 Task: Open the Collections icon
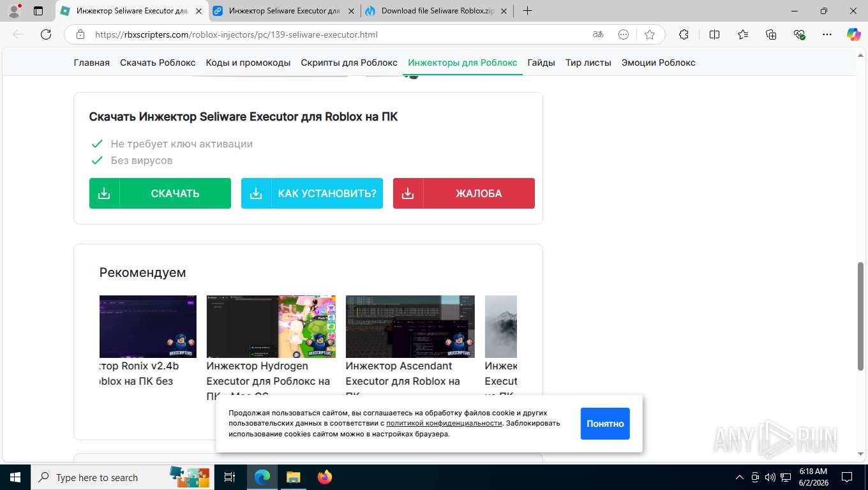(x=771, y=34)
